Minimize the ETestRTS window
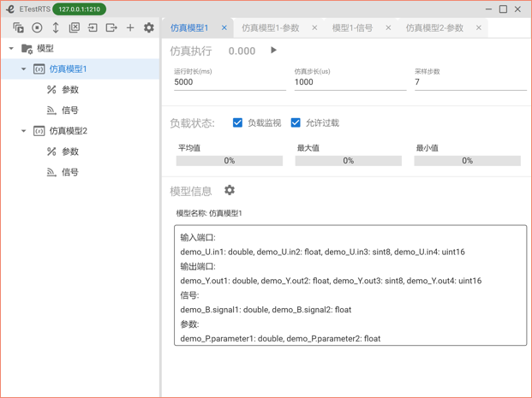This screenshot has width=532, height=398. 488,9
